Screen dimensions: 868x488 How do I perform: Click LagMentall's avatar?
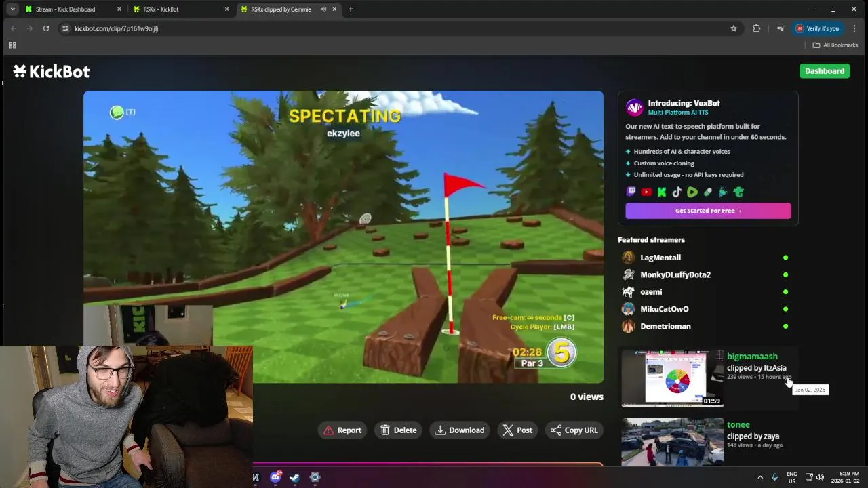click(x=629, y=258)
